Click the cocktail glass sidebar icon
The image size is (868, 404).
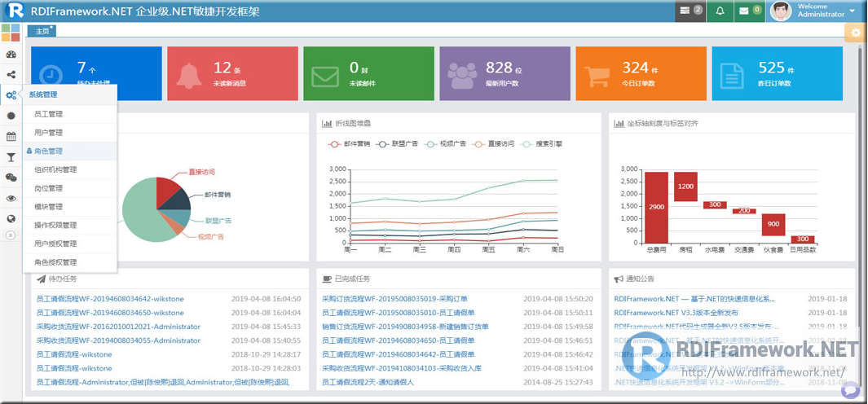(11, 157)
